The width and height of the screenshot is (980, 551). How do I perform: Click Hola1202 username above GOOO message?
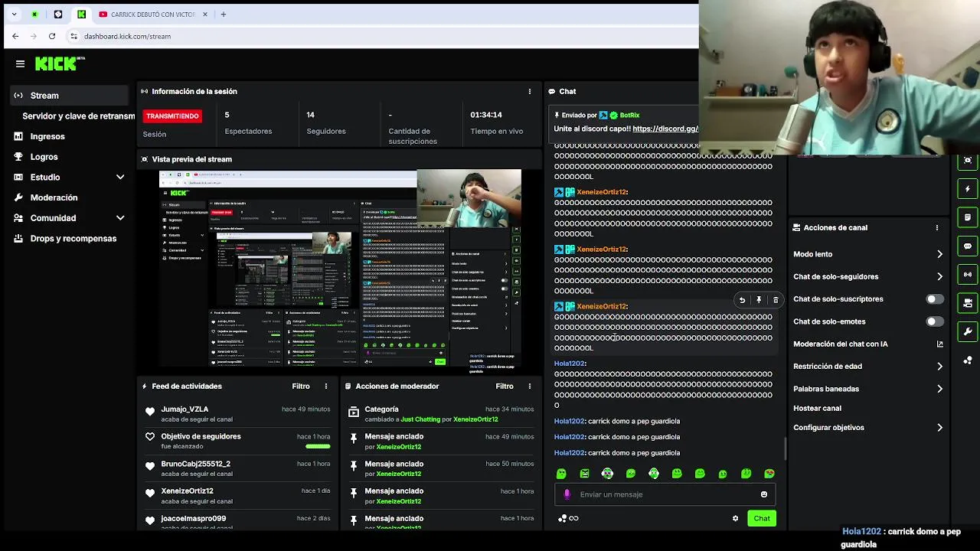pos(570,364)
